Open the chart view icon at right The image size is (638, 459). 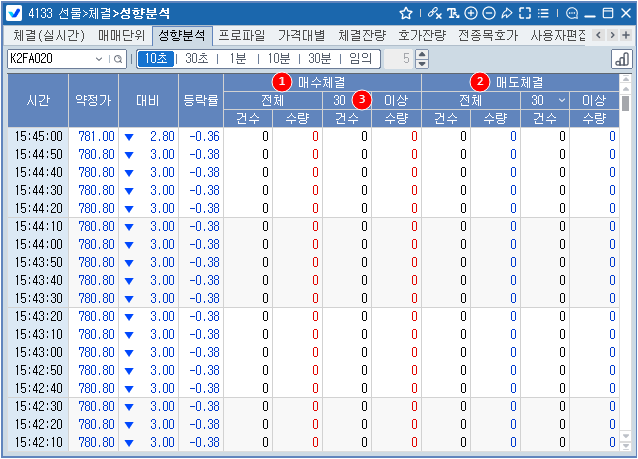coord(620,59)
